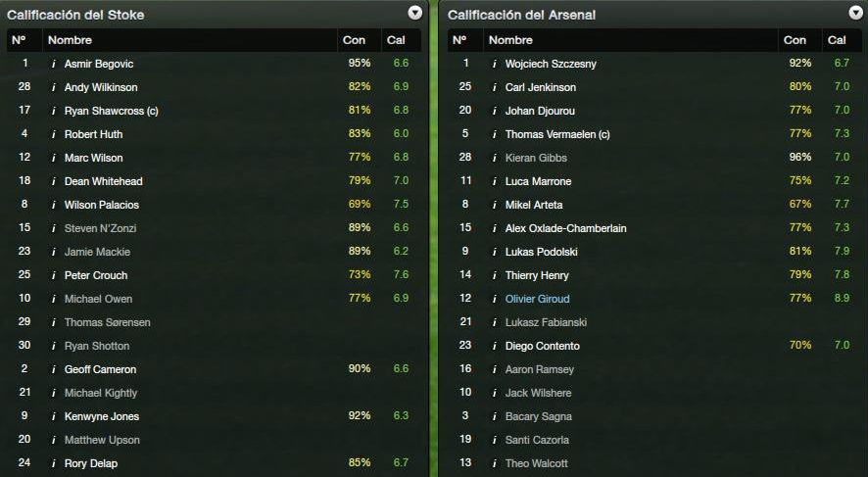868x477 pixels.
Task: Open info icon beside Asmir Begovic
Action: 53,65
